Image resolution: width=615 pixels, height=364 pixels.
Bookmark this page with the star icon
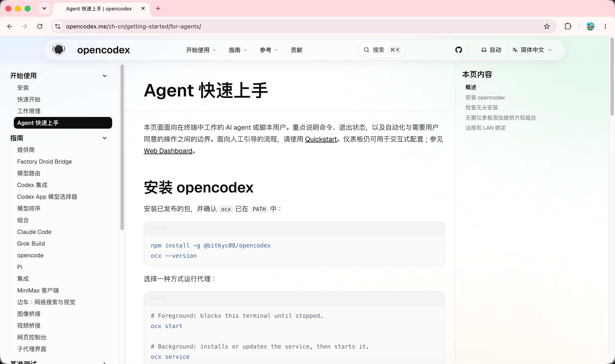(547, 26)
